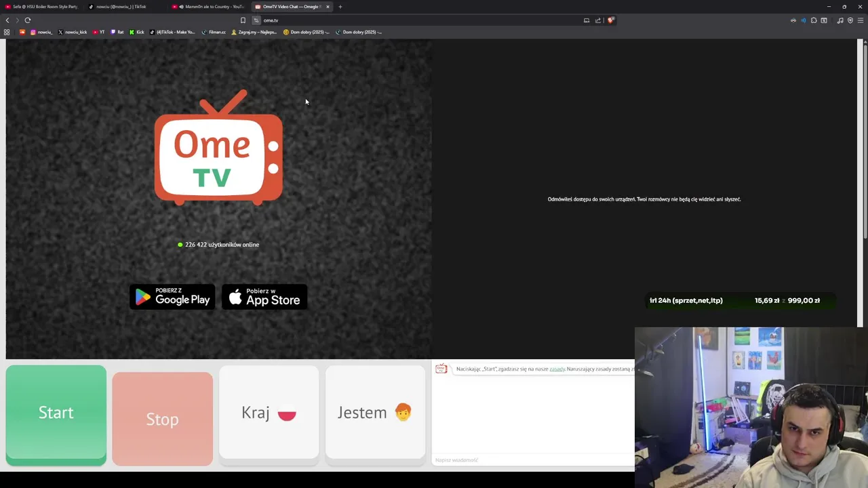Open the 'zasady' rules link
Screen dimensions: 868x488
point(557,369)
